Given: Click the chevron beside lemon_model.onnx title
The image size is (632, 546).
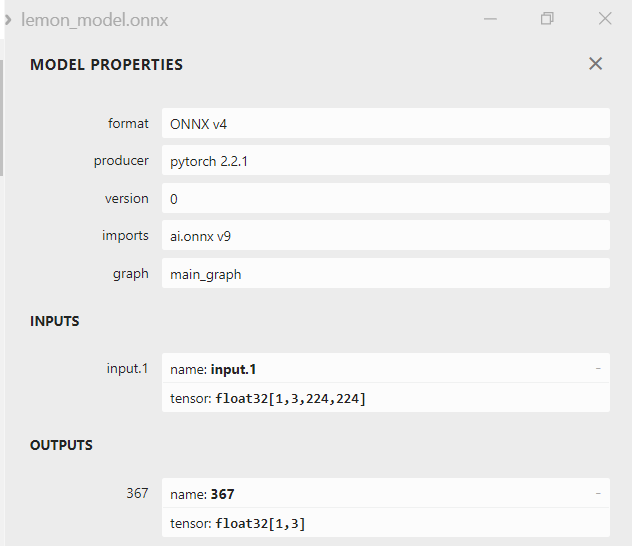Looking at the screenshot, I should click(8, 18).
